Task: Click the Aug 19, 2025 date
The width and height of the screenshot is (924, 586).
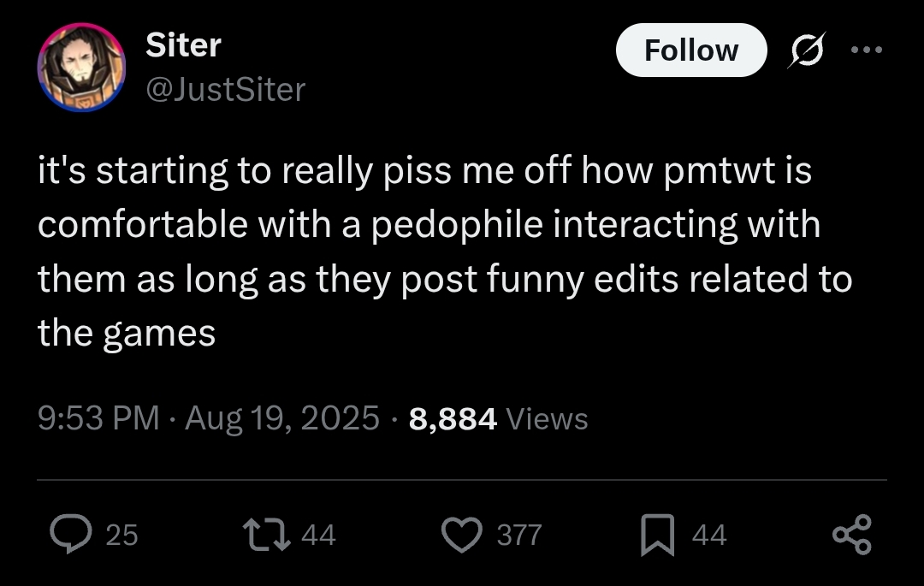Action: [x=281, y=418]
